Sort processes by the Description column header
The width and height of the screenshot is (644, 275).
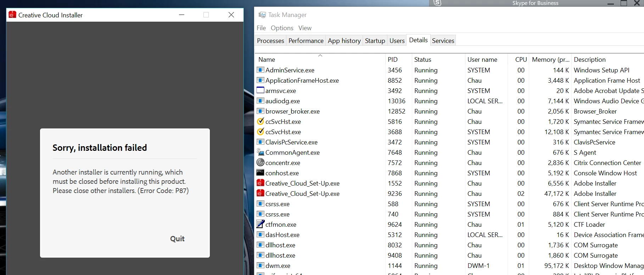coord(608,59)
